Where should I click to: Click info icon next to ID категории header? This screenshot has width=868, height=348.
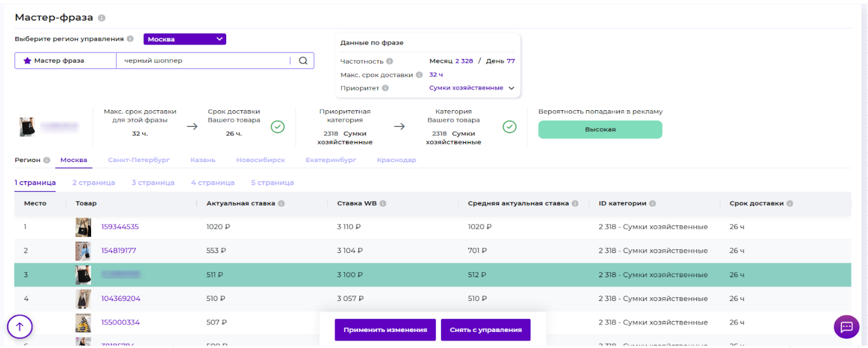(652, 204)
